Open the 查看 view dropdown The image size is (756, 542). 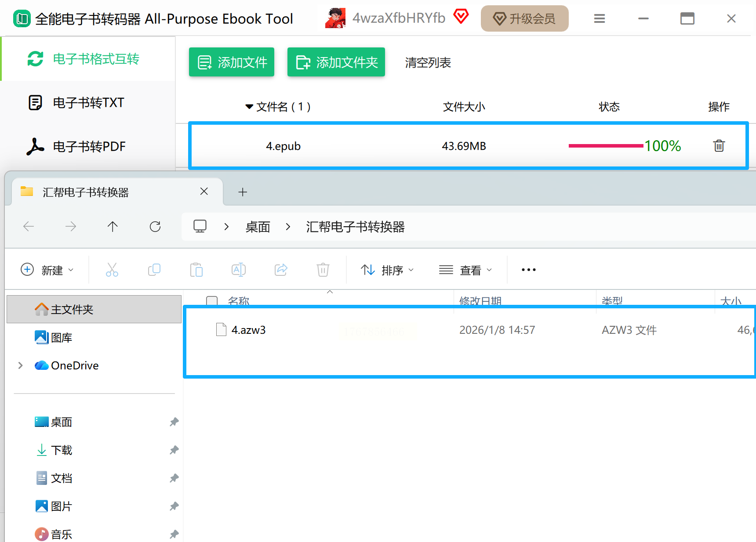click(465, 270)
